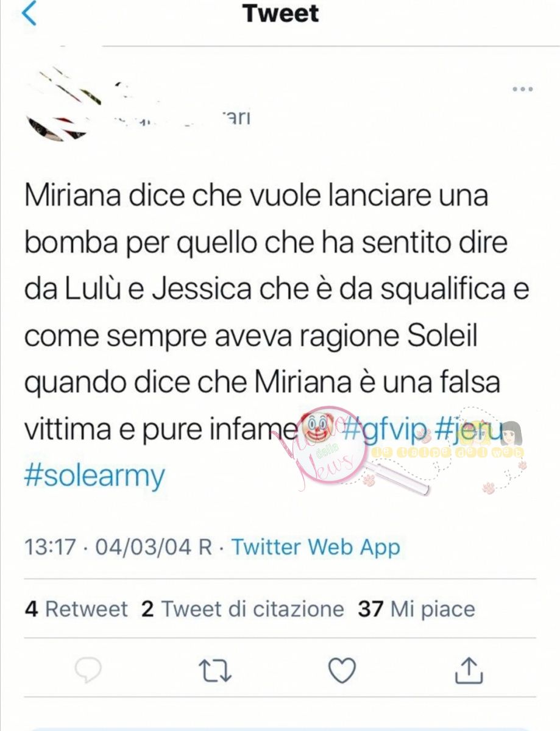View the 4 Retweet list
This screenshot has width=560, height=731.
point(76,609)
